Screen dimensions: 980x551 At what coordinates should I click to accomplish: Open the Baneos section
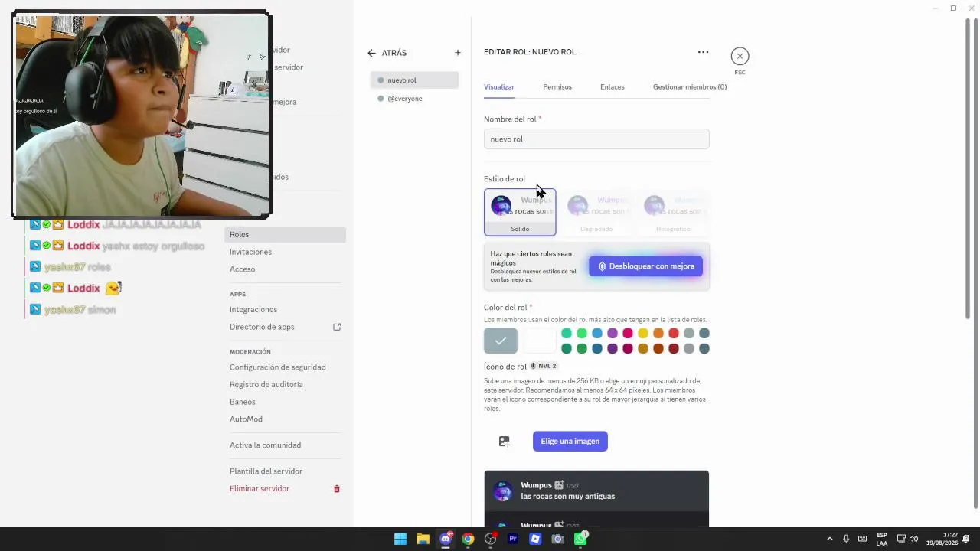285,402
